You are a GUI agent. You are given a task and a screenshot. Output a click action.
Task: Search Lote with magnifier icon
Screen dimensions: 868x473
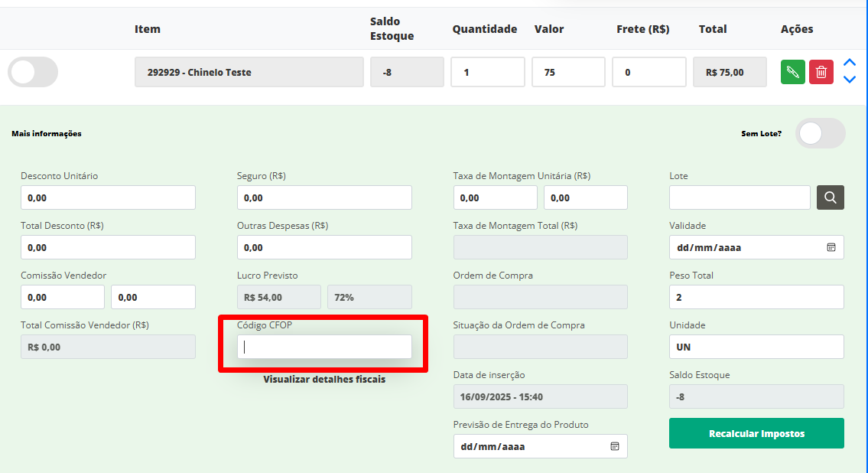(831, 197)
